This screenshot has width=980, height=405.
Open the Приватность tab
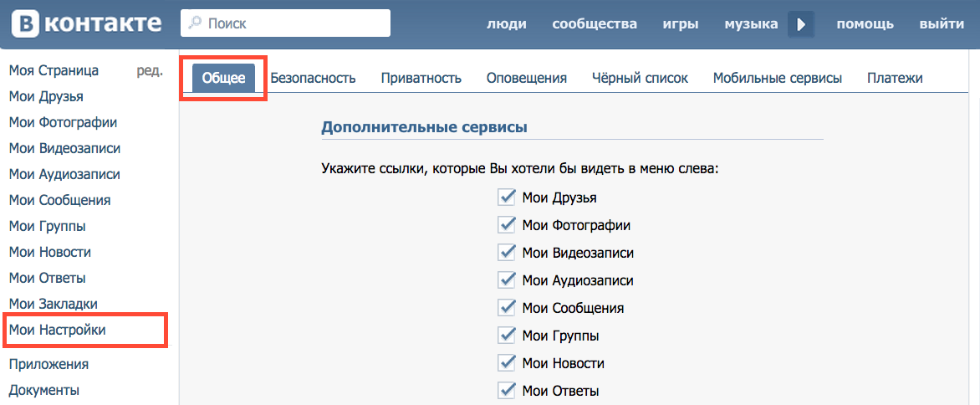(421, 78)
